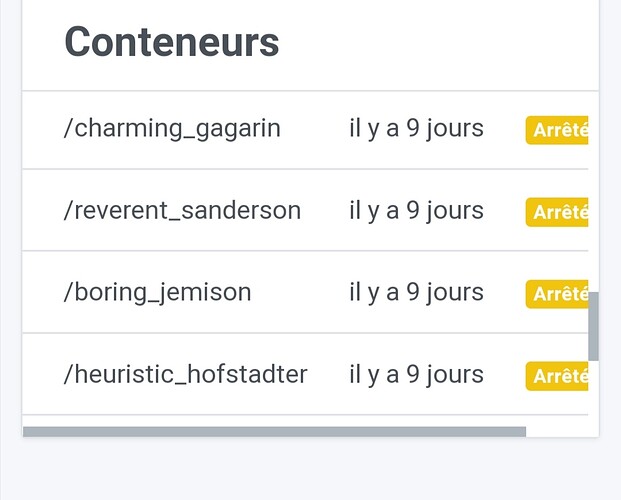The width and height of the screenshot is (621, 500).
Task: Select the boring_jemison creation date cell
Action: coord(416,293)
